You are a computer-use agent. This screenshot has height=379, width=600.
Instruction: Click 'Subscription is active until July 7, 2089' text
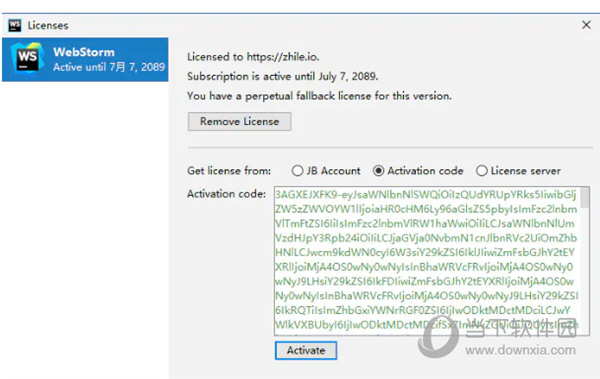click(x=282, y=76)
